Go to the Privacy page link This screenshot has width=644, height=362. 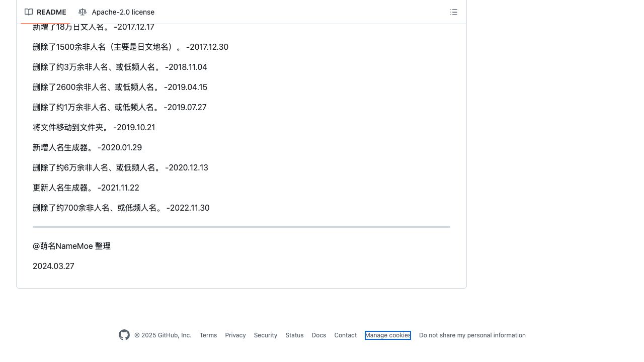[235, 335]
